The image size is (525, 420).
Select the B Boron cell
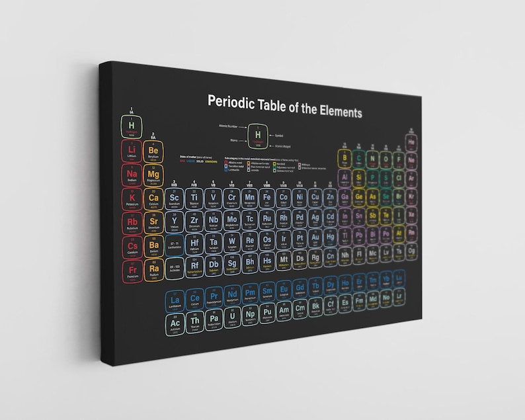point(344,159)
